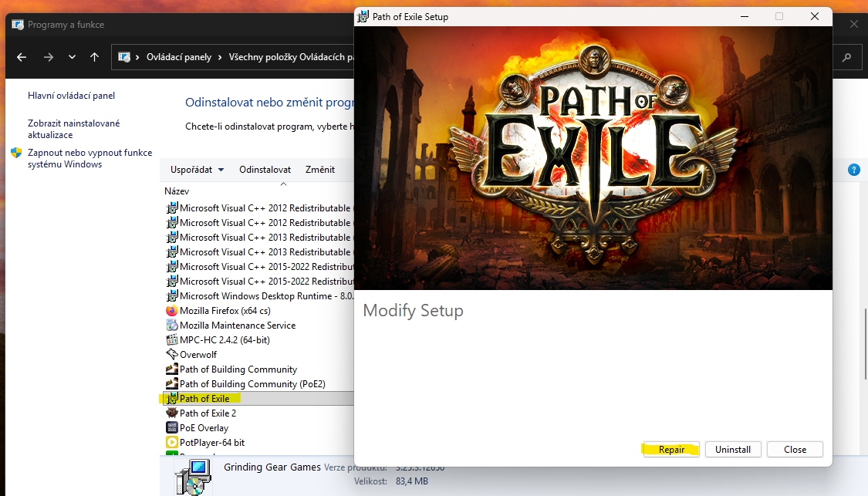The image size is (868, 496).
Task: Click icon of second Visual C++ 2015-2022 entry
Action: [171, 282]
